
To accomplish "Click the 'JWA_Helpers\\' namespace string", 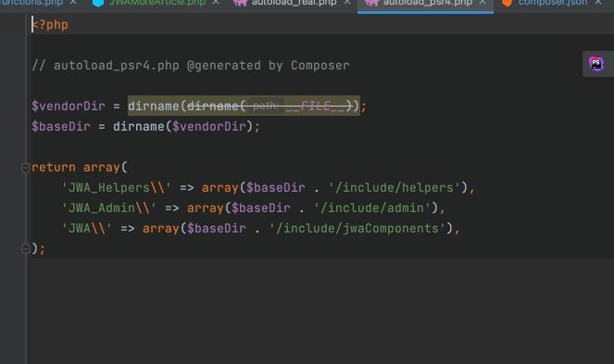I will (x=117, y=188).
